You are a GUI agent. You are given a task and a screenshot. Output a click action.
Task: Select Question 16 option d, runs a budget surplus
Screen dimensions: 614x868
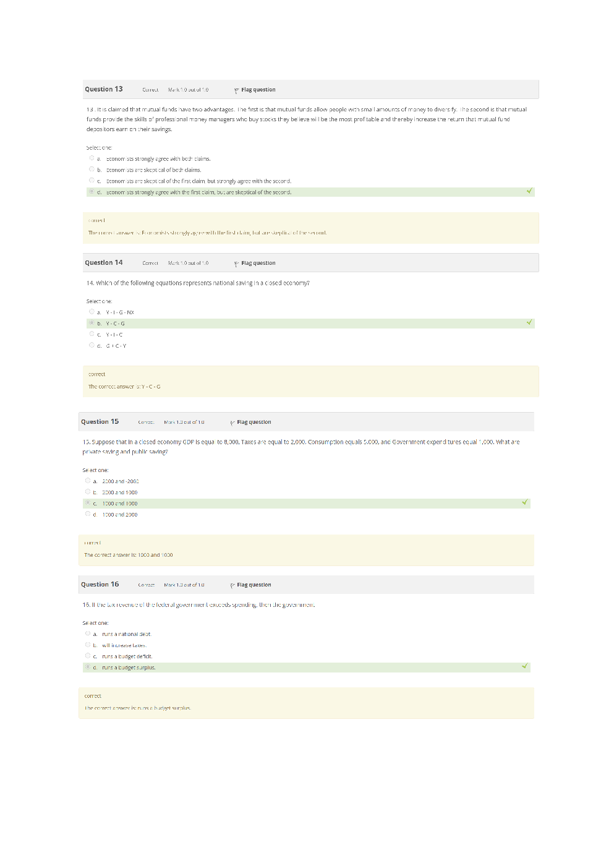88,667
